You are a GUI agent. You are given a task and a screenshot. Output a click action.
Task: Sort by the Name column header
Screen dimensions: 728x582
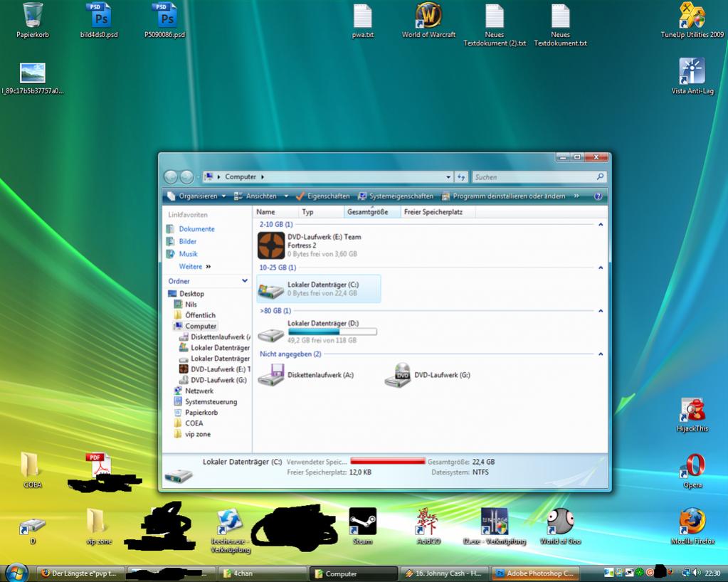[276, 212]
